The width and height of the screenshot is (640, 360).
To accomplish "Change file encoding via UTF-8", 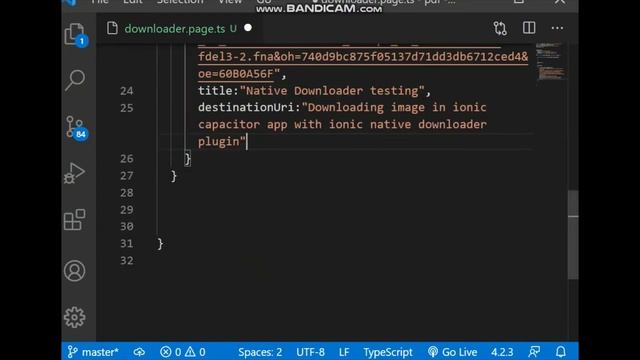I will click(311, 352).
